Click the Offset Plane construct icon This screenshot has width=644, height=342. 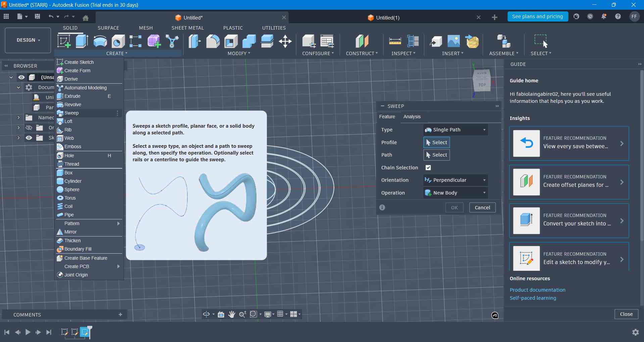tap(362, 41)
